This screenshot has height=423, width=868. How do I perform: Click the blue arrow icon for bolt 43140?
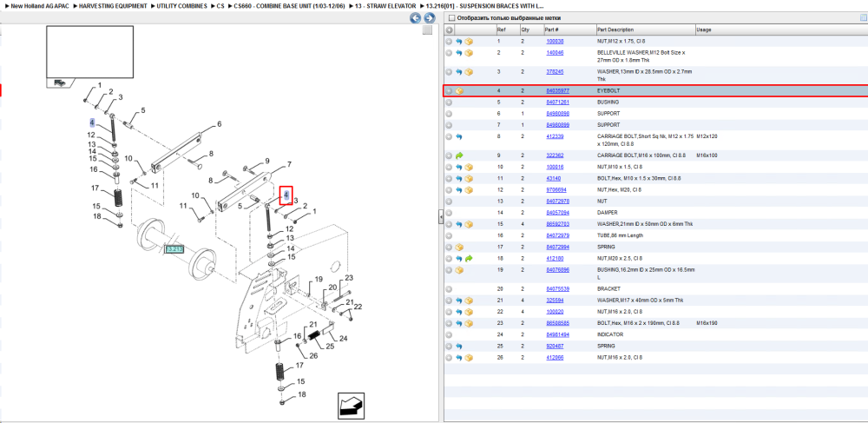point(459,178)
